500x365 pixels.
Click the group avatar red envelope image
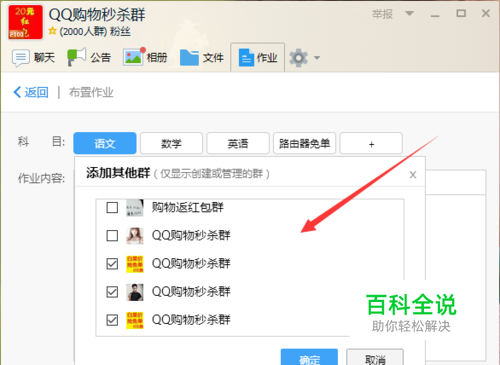coord(25,22)
